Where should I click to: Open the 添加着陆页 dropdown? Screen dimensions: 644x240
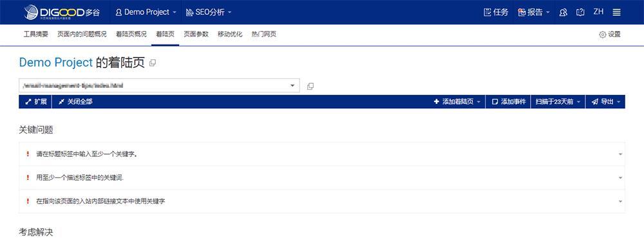[x=457, y=102]
